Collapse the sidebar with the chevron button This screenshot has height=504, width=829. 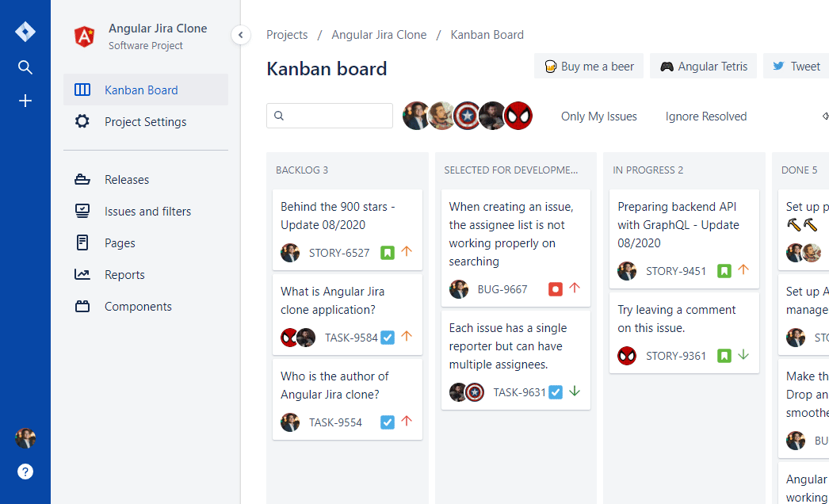241,36
